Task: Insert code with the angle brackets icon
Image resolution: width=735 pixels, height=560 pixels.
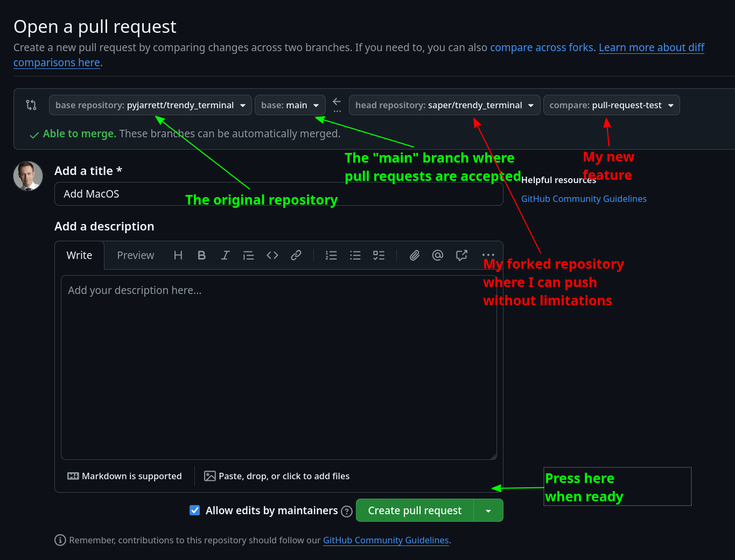Action: [272, 255]
